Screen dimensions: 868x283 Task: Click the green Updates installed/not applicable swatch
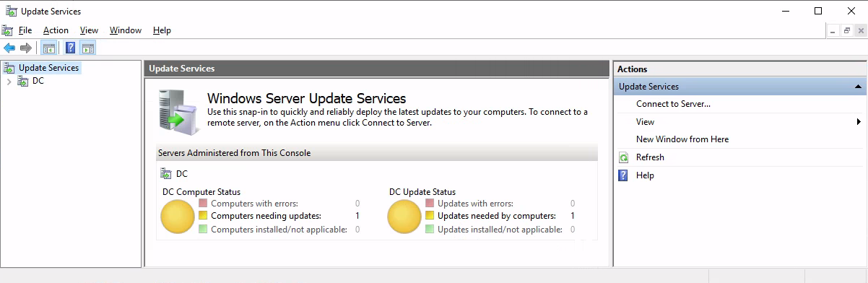coord(430,230)
